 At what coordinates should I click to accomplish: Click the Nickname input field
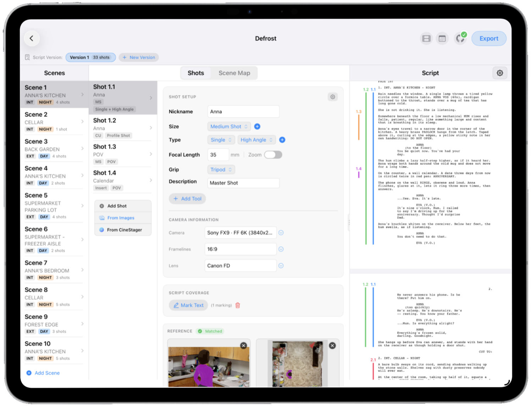click(243, 112)
